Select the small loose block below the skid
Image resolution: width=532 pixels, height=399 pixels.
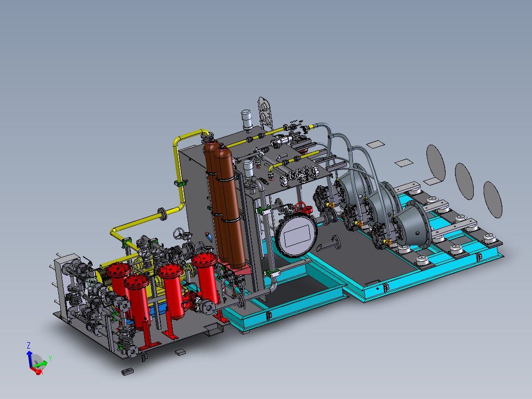tap(127, 372)
